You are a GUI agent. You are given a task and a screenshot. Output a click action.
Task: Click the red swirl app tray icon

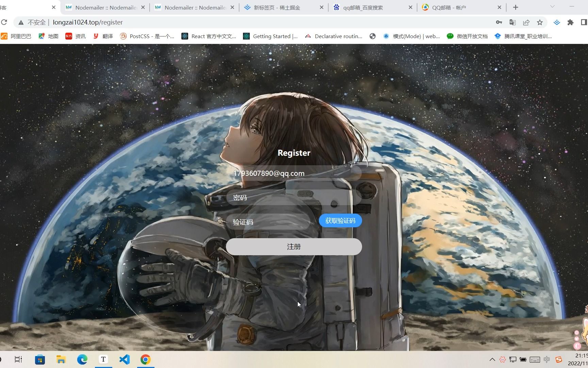[x=503, y=359]
